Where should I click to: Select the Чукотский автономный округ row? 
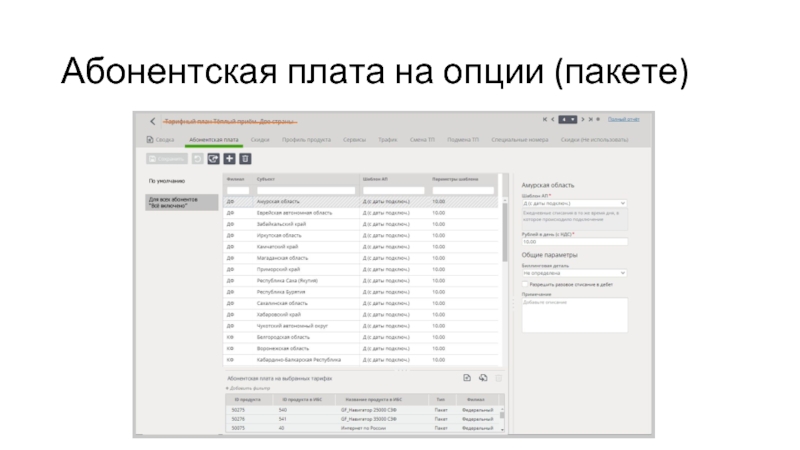[x=361, y=326]
